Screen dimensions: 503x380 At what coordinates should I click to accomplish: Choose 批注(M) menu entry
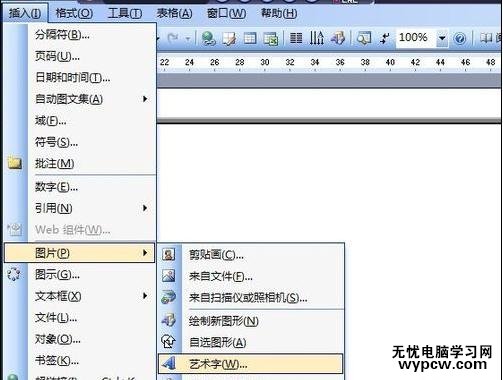[92, 163]
